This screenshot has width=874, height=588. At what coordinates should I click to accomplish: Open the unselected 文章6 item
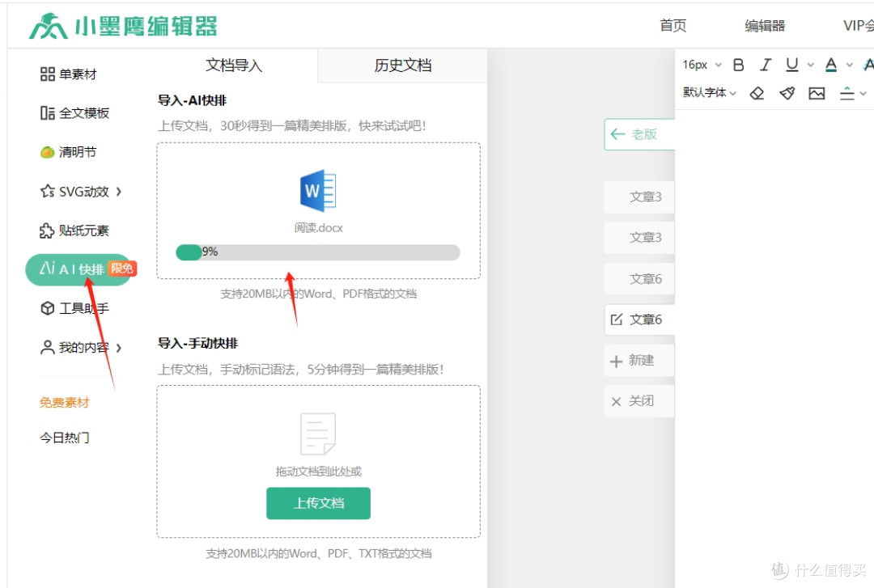point(639,279)
